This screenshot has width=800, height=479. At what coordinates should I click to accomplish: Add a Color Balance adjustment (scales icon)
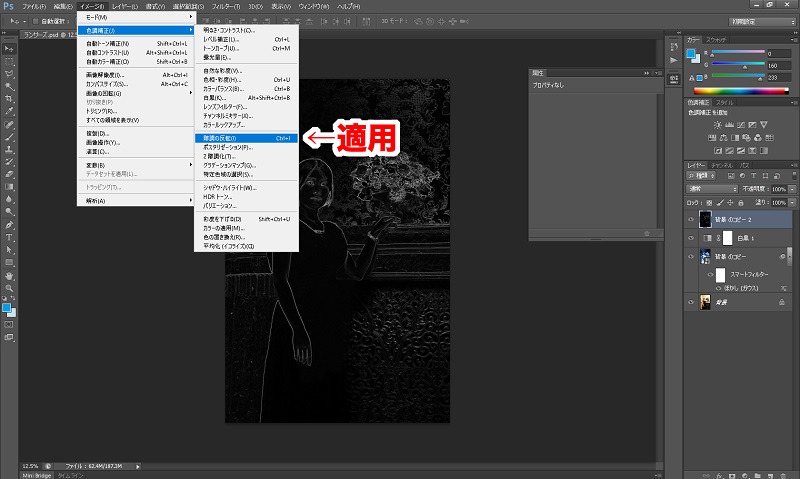723,138
